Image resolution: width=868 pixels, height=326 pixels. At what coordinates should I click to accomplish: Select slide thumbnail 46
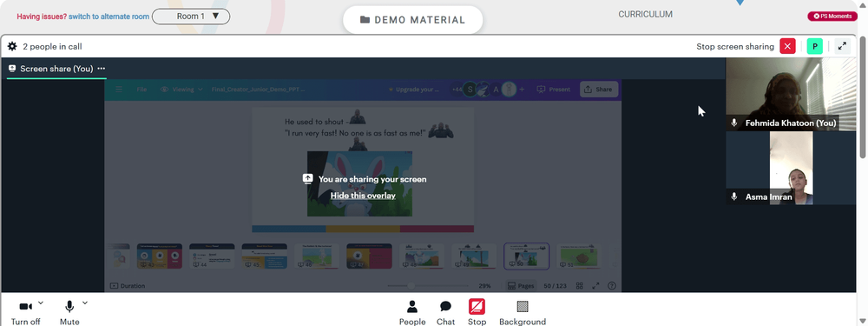317,256
